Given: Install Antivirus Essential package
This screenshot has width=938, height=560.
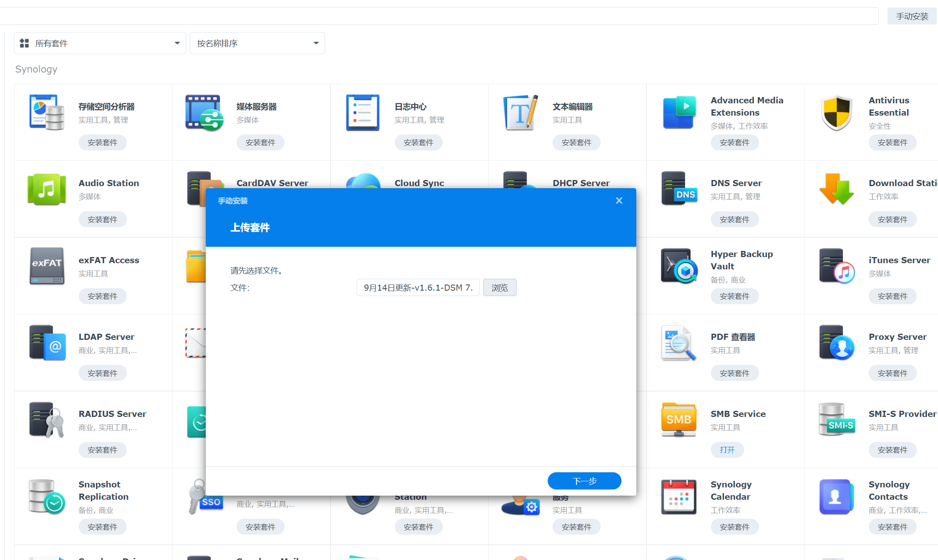Looking at the screenshot, I should [892, 143].
